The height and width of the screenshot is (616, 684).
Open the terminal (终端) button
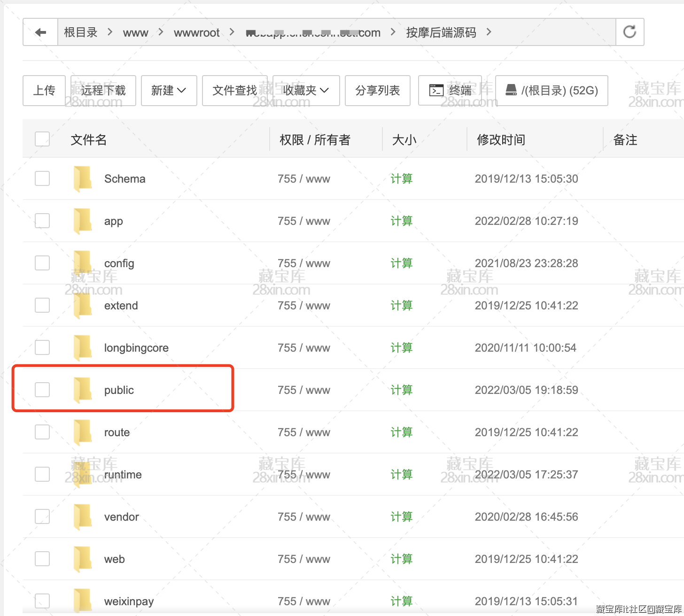(450, 90)
